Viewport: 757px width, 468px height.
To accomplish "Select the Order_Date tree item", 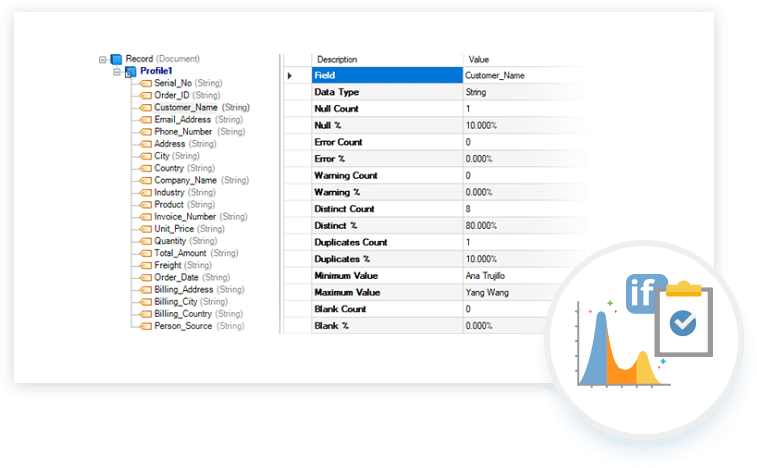I will (x=178, y=277).
